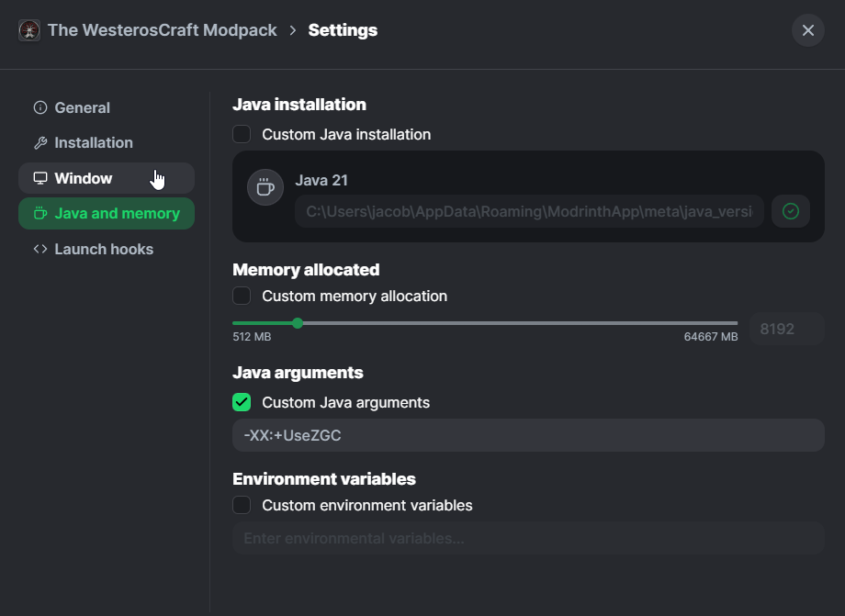Enable Custom Java installation checkbox
The height and width of the screenshot is (616, 845).
[x=242, y=134]
